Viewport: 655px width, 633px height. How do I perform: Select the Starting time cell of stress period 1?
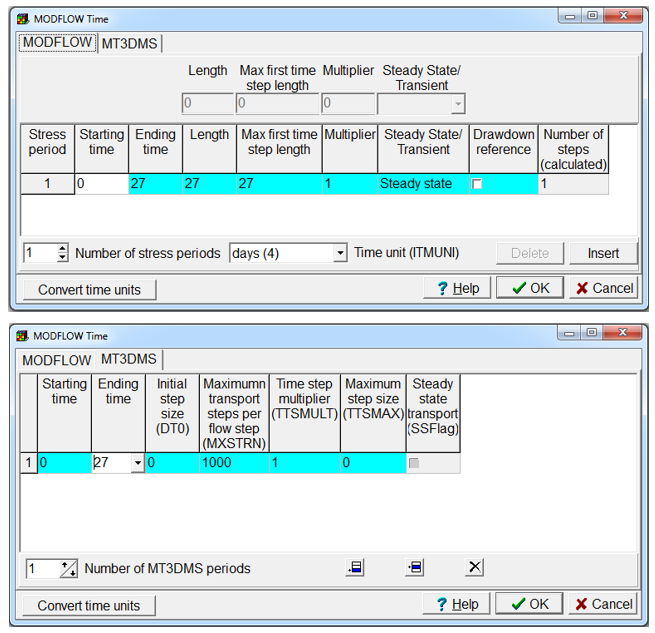click(x=102, y=184)
